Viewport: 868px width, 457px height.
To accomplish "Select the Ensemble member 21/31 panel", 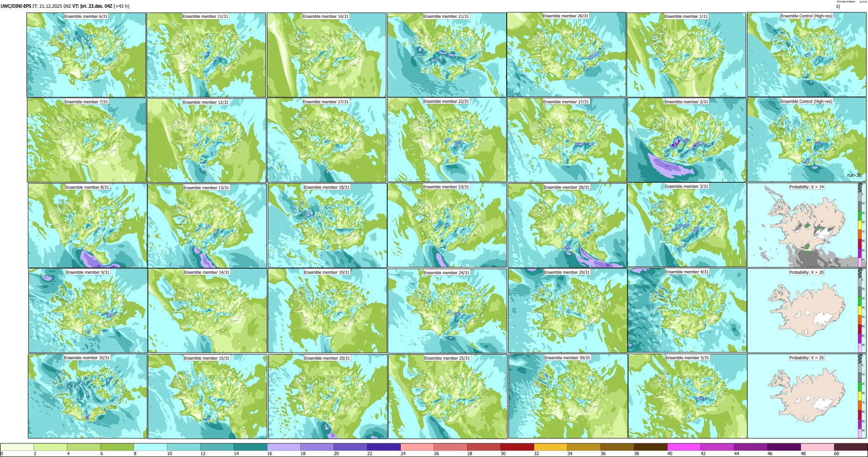I will coord(447,55).
